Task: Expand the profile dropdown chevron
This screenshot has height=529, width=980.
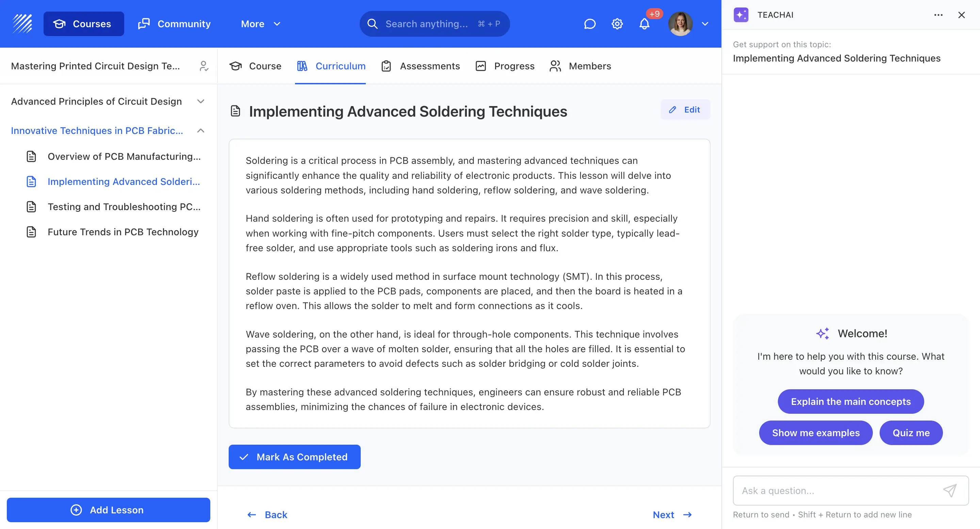Action: click(x=705, y=24)
